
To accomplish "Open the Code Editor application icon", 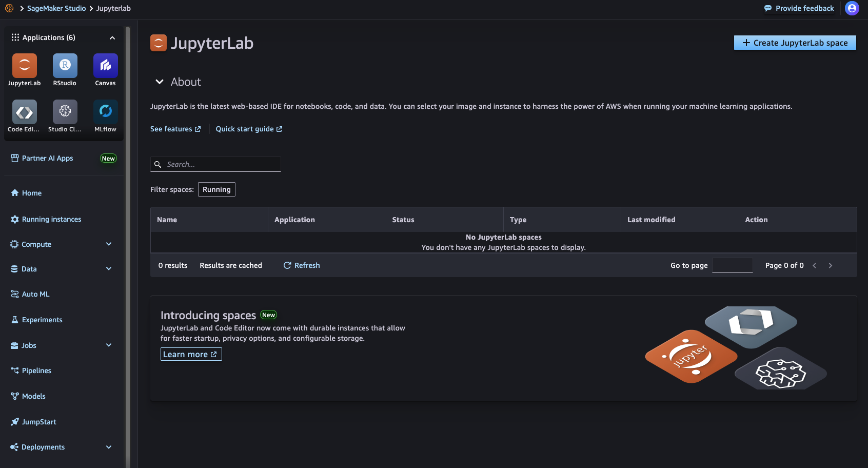I will coord(25,112).
